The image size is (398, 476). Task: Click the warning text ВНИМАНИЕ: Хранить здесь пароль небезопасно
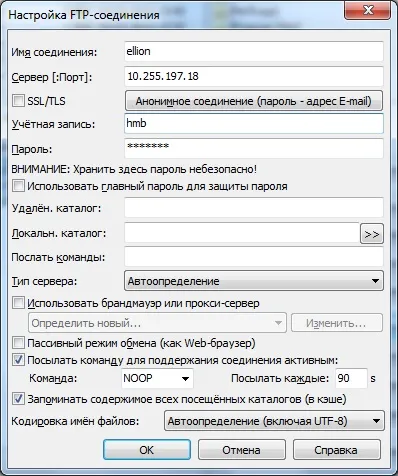coord(134,169)
